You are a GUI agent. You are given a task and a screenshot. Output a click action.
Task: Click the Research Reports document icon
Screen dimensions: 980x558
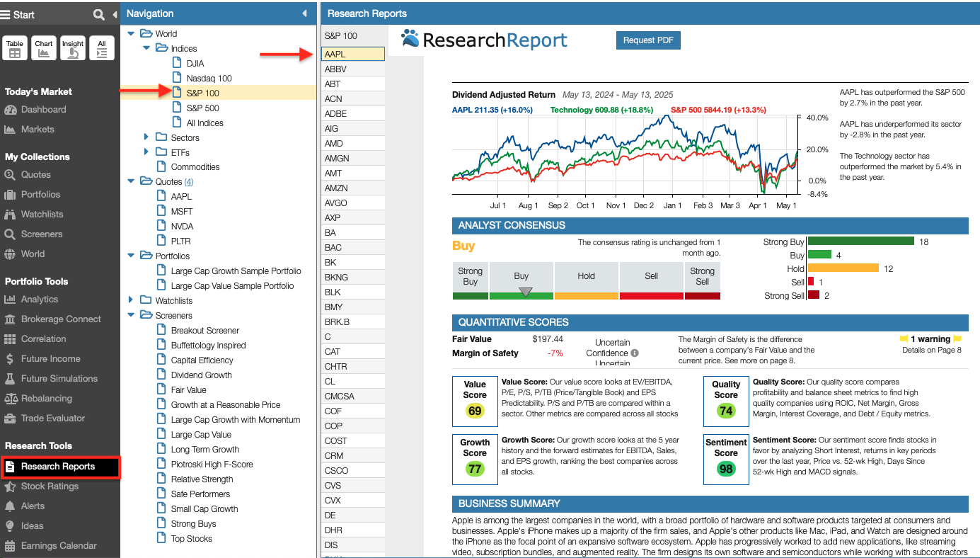click(x=10, y=467)
